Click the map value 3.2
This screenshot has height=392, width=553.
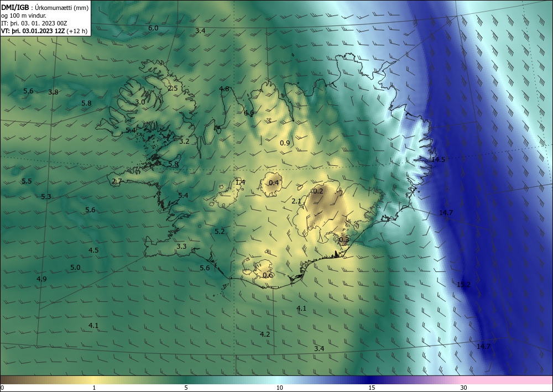pos(185,142)
